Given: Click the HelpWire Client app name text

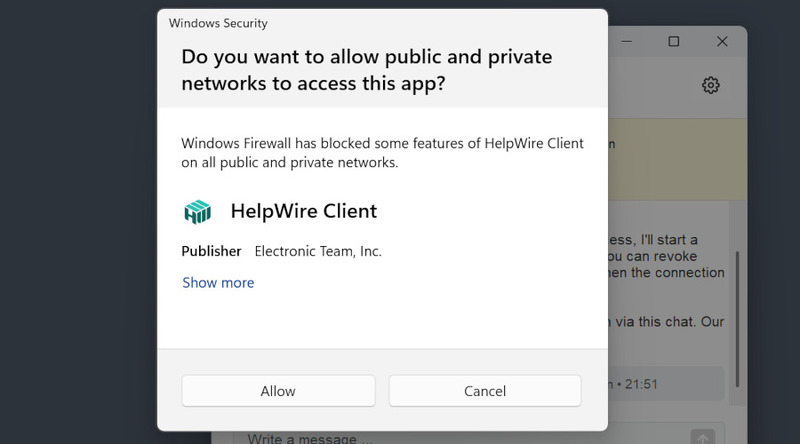Looking at the screenshot, I should [x=304, y=211].
